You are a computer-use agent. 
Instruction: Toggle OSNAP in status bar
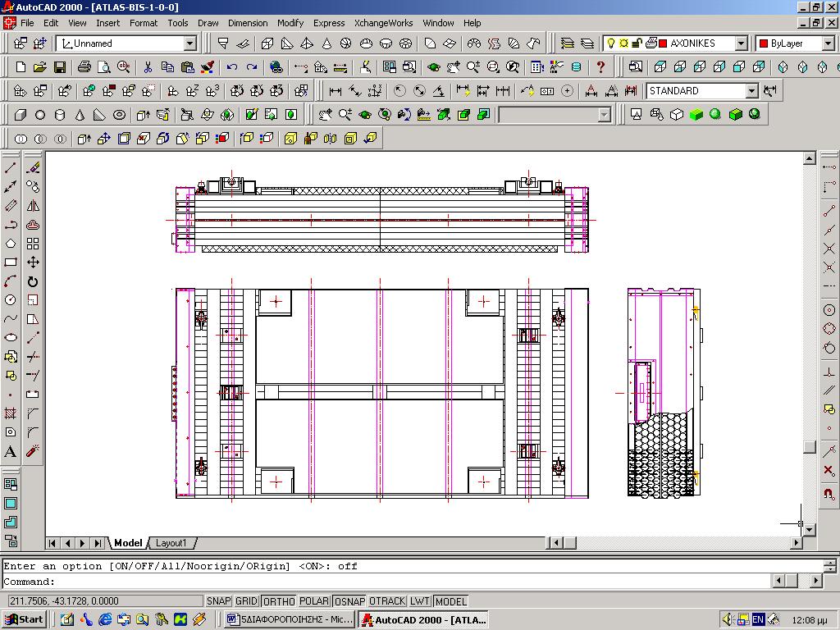(x=349, y=601)
